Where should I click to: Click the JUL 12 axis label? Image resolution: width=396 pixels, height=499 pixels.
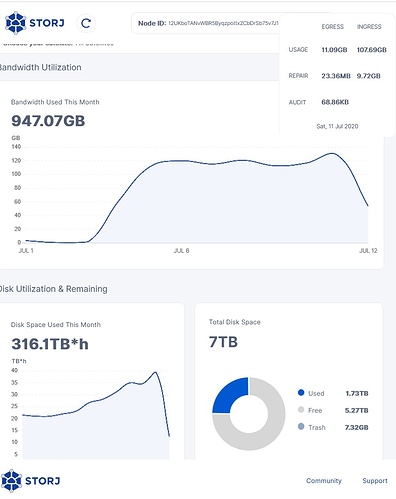pyautogui.click(x=368, y=251)
